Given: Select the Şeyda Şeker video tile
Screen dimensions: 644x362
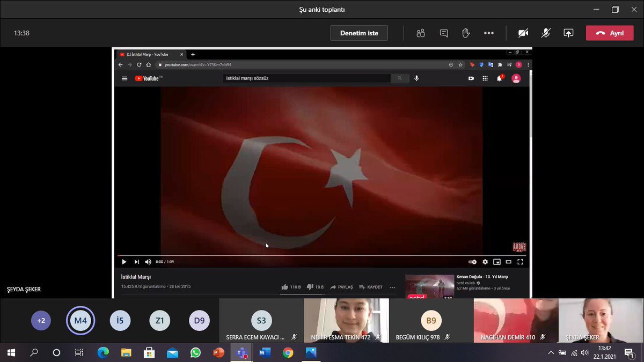Looking at the screenshot, I should (x=601, y=321).
